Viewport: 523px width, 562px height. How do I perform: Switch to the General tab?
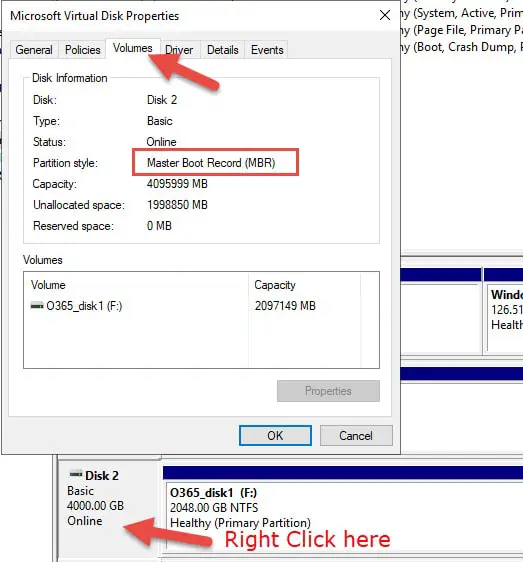[x=34, y=50]
